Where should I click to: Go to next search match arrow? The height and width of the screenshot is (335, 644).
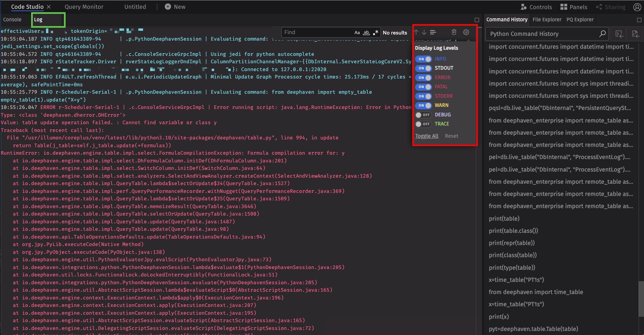[x=424, y=32]
